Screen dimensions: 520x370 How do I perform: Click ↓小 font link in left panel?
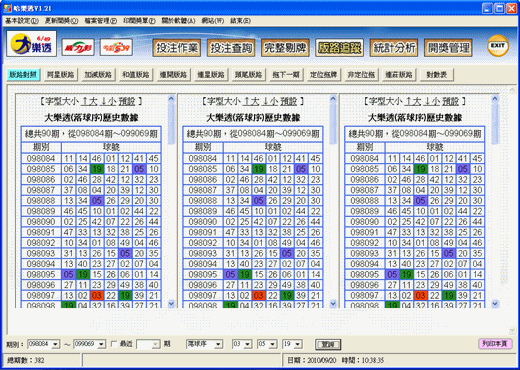(x=109, y=101)
